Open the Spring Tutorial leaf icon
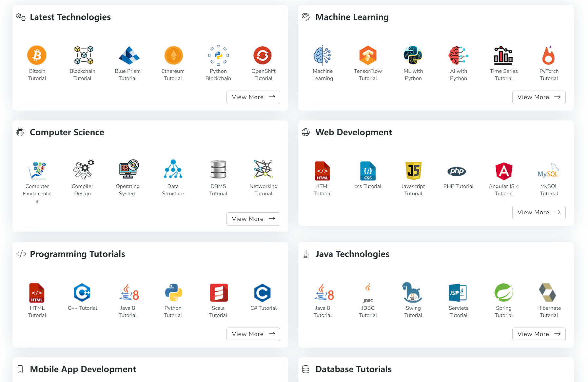 click(x=503, y=292)
